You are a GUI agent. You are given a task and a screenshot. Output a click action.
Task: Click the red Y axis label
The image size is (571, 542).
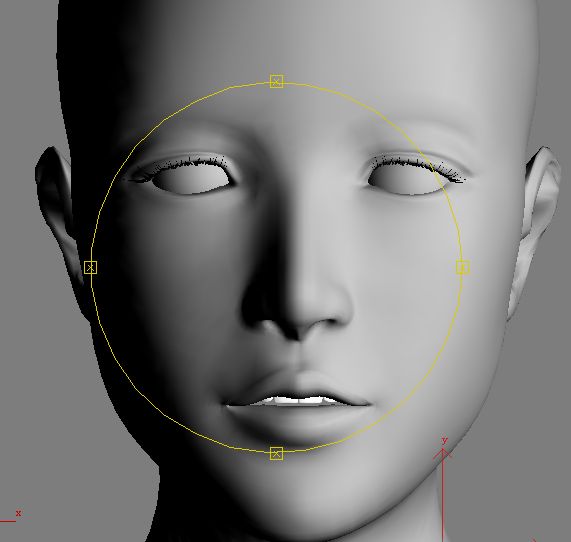[x=444, y=441]
